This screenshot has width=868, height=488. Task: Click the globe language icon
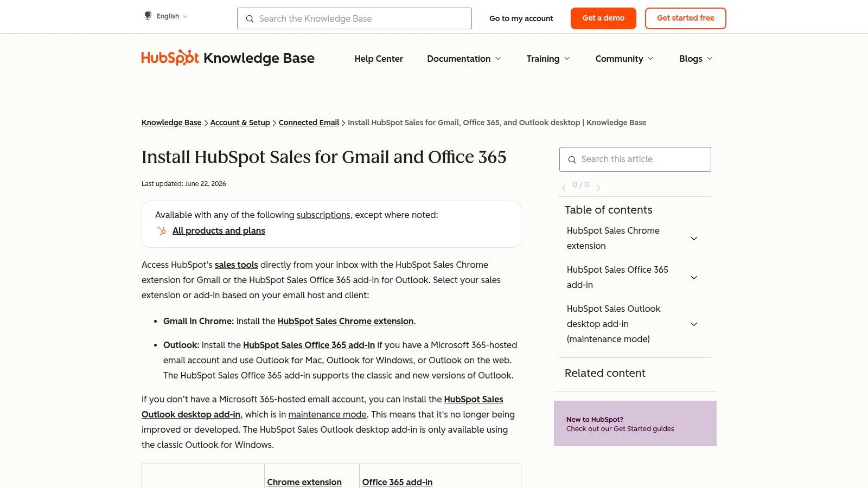click(148, 16)
